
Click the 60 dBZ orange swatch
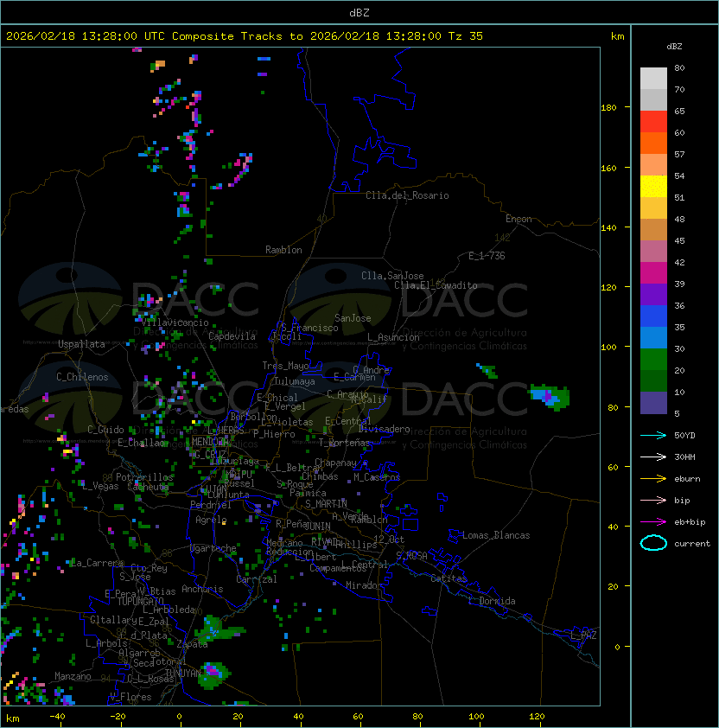point(653,143)
